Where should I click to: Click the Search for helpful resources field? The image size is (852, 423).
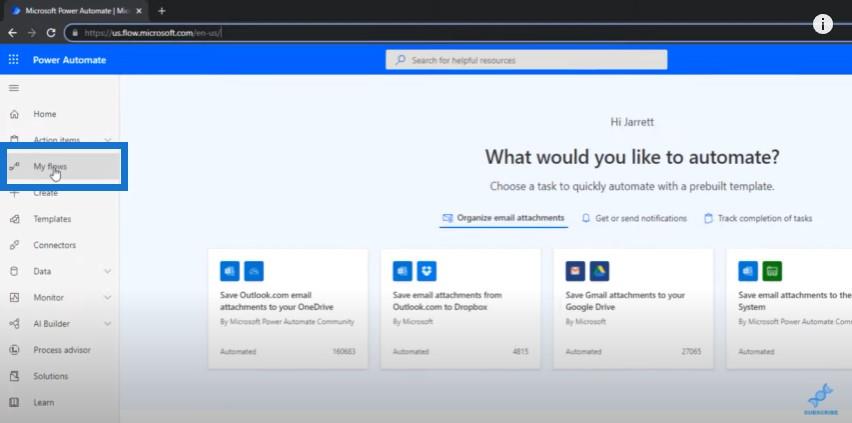point(527,60)
